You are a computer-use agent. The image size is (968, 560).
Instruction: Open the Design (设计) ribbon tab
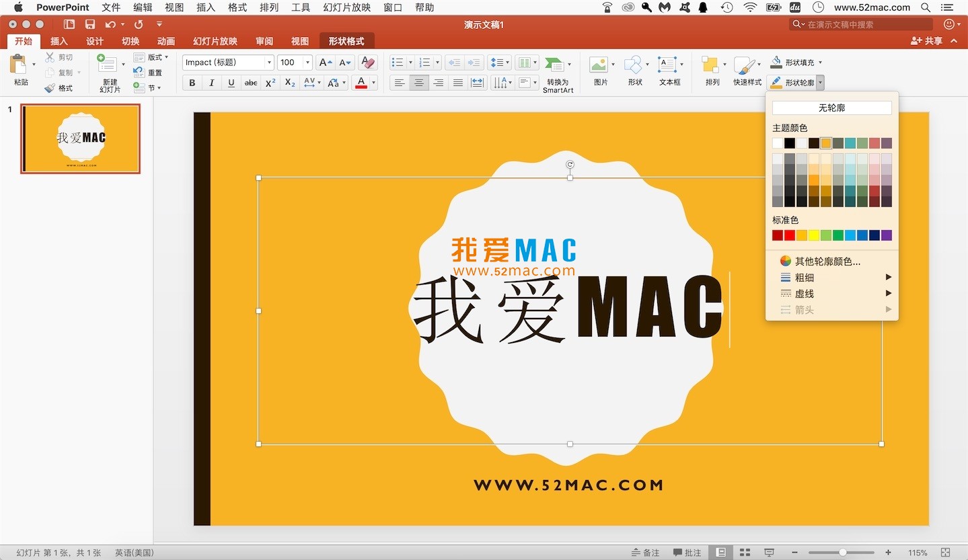pyautogui.click(x=95, y=41)
